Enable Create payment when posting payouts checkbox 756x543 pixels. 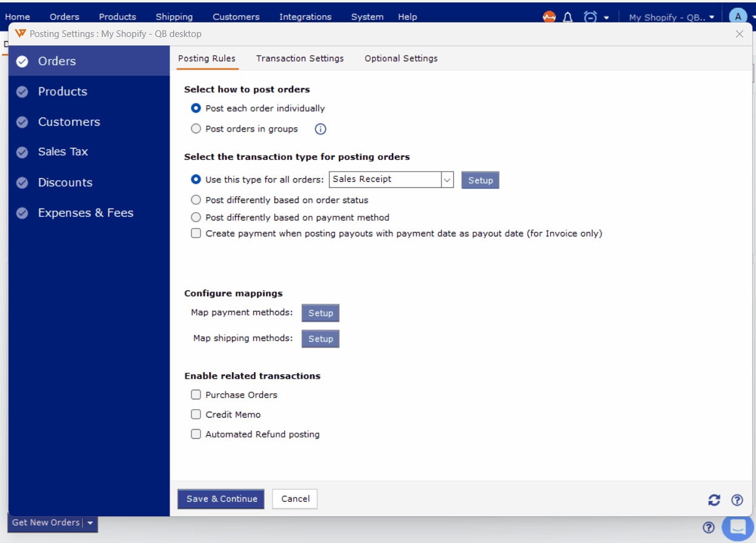[196, 233]
